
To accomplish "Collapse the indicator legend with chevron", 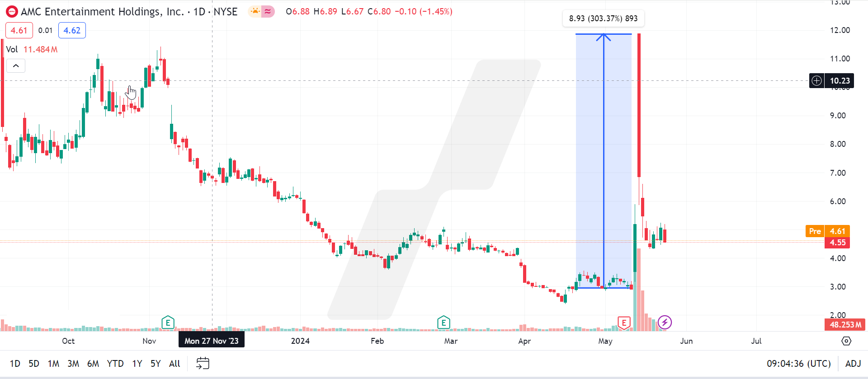I will (x=16, y=66).
